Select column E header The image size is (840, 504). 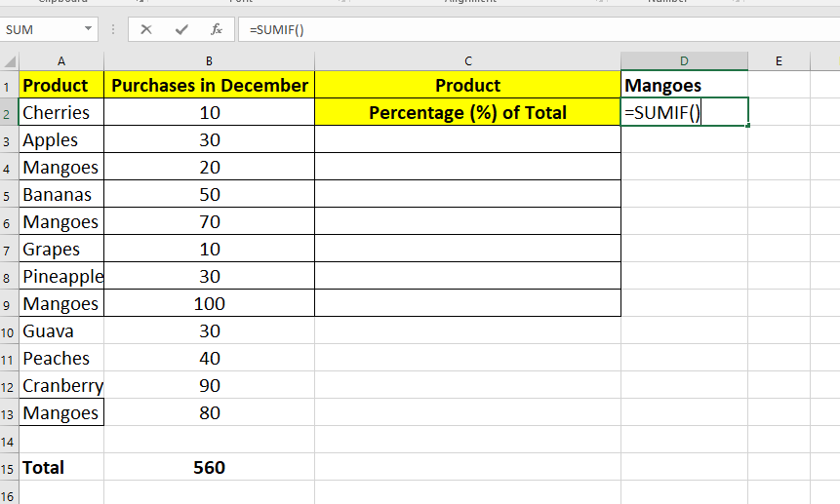pos(779,61)
